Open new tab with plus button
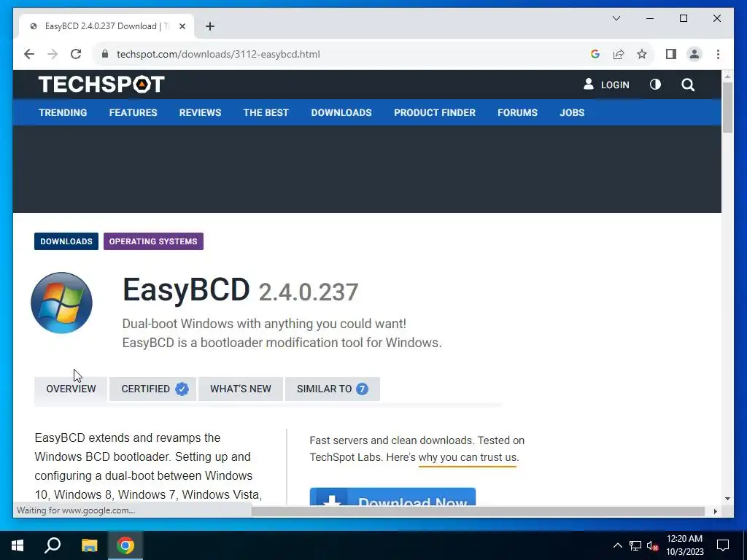Image resolution: width=747 pixels, height=560 pixels. coord(210,26)
